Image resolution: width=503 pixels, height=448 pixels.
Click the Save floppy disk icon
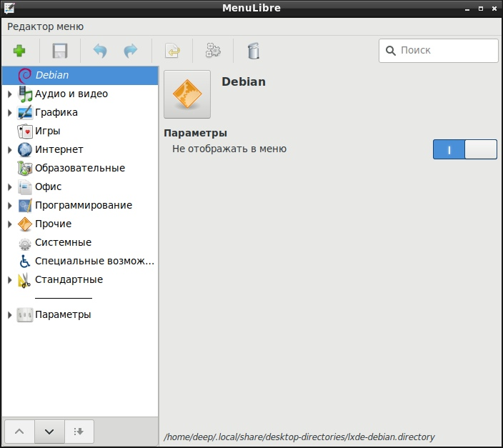point(60,51)
